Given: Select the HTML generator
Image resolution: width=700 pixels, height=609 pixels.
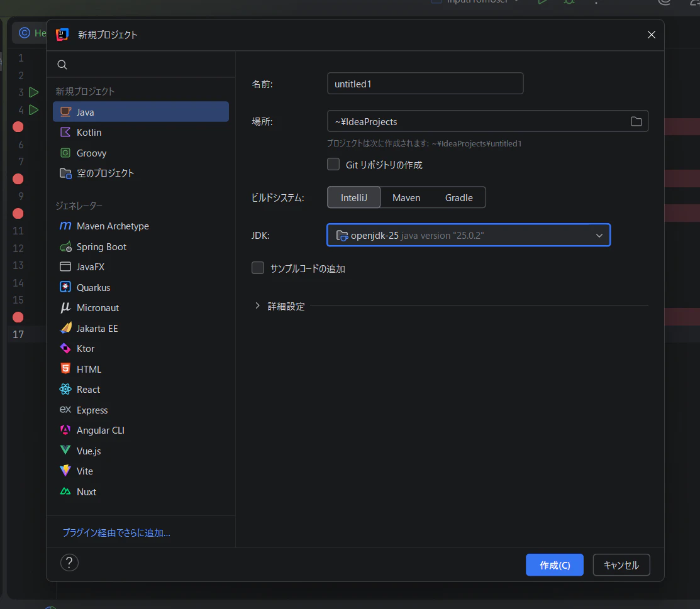Looking at the screenshot, I should click(141, 369).
